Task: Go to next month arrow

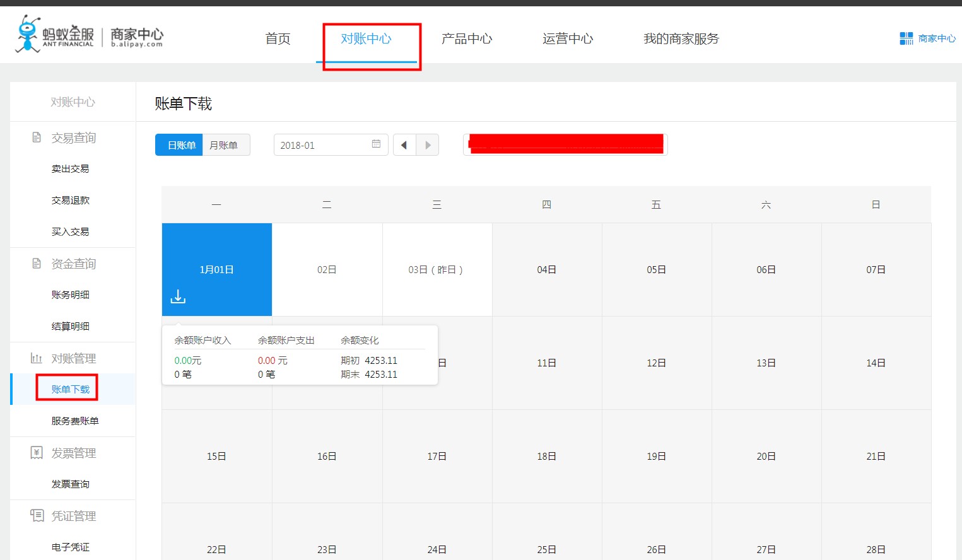Action: [428, 145]
